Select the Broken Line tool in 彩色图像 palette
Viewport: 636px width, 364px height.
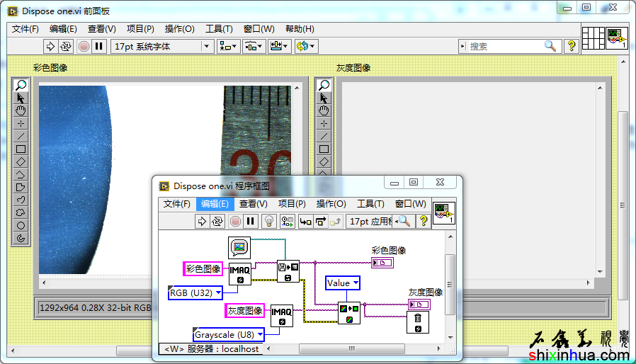21,174
